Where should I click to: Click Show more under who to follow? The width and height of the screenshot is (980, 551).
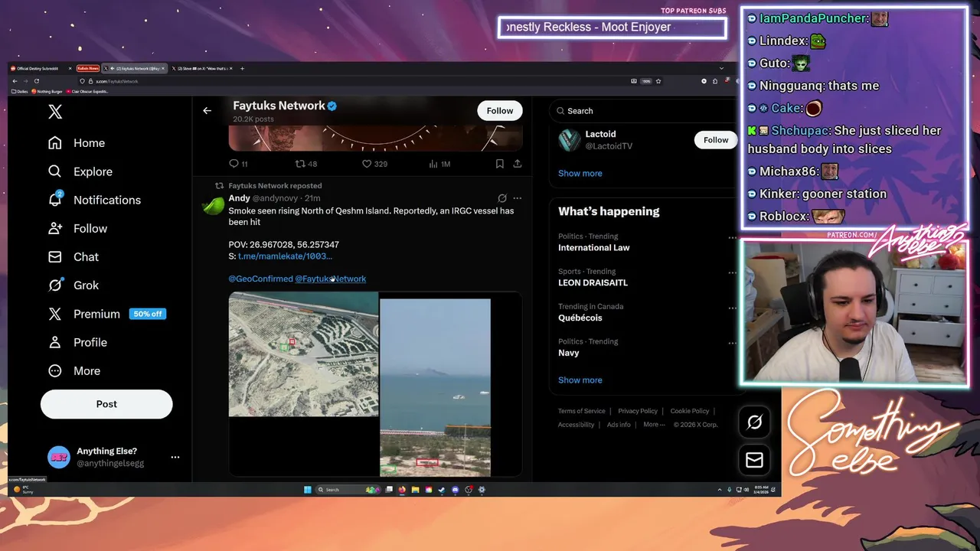pos(580,173)
